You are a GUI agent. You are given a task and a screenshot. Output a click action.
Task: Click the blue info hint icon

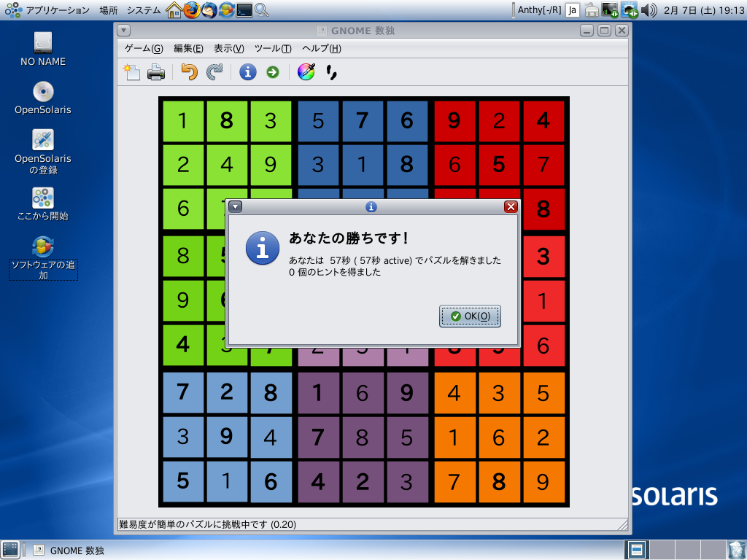248,72
